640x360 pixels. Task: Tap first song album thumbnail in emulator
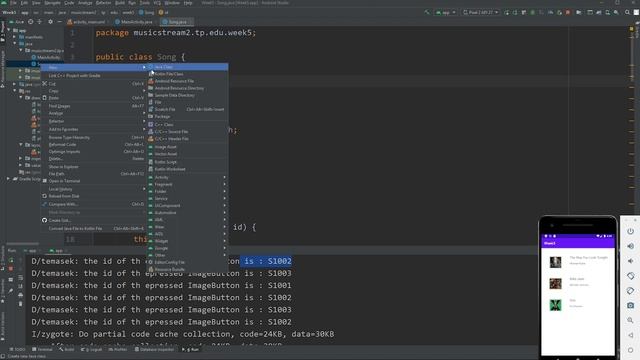tap(555, 262)
